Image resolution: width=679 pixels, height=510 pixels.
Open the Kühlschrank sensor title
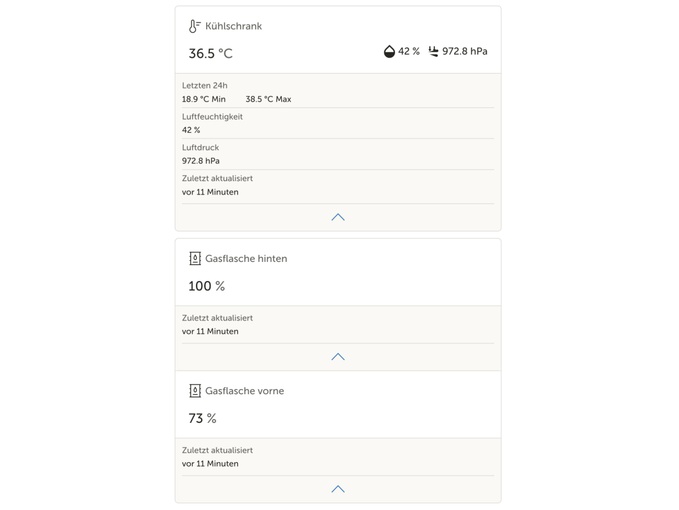click(233, 26)
